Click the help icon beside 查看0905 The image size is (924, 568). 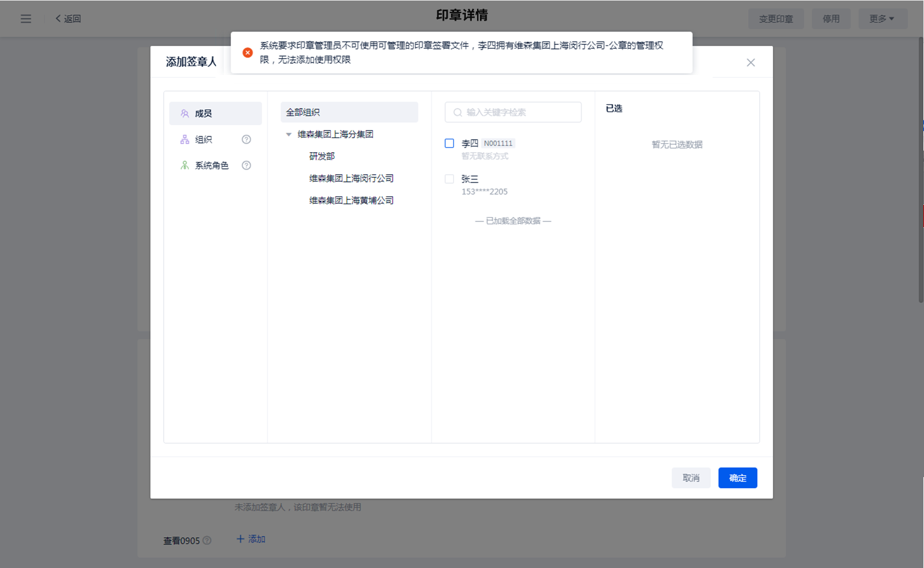click(207, 540)
